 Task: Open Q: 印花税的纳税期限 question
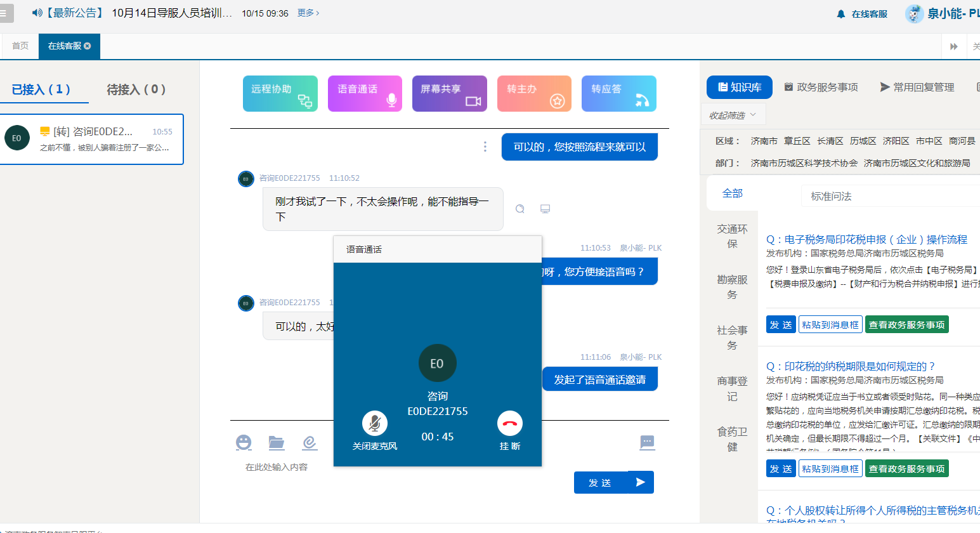click(x=851, y=366)
